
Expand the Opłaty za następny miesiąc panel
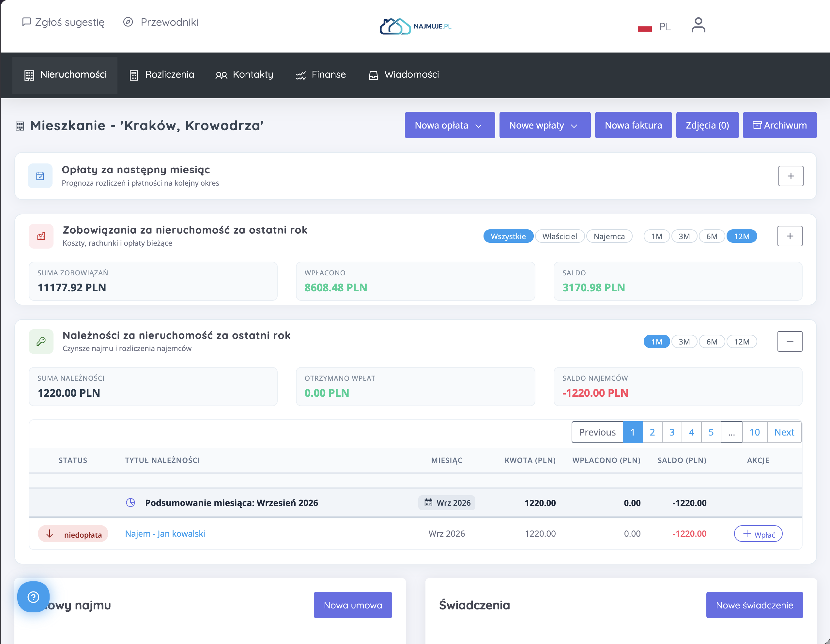791,176
